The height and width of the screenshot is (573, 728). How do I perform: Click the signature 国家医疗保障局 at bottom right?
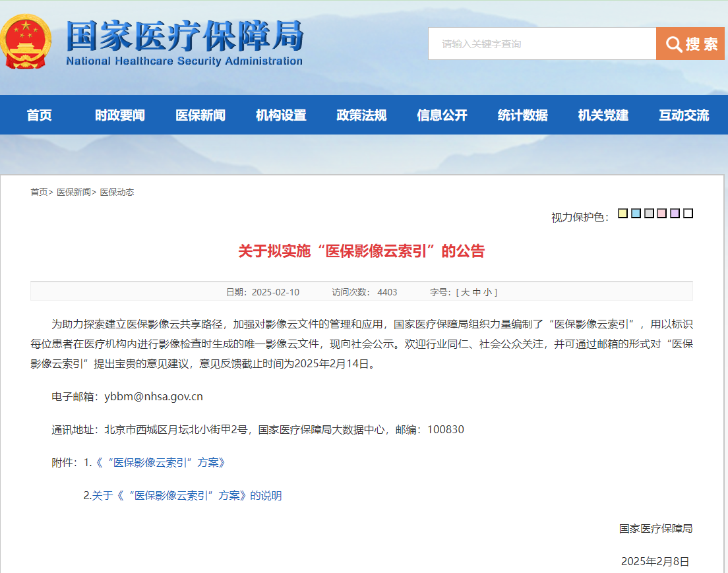click(x=655, y=528)
